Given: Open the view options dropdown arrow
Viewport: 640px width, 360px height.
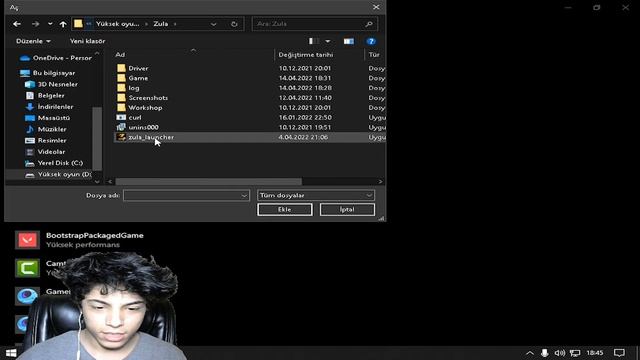Looking at the screenshot, I should pyautogui.click(x=328, y=41).
